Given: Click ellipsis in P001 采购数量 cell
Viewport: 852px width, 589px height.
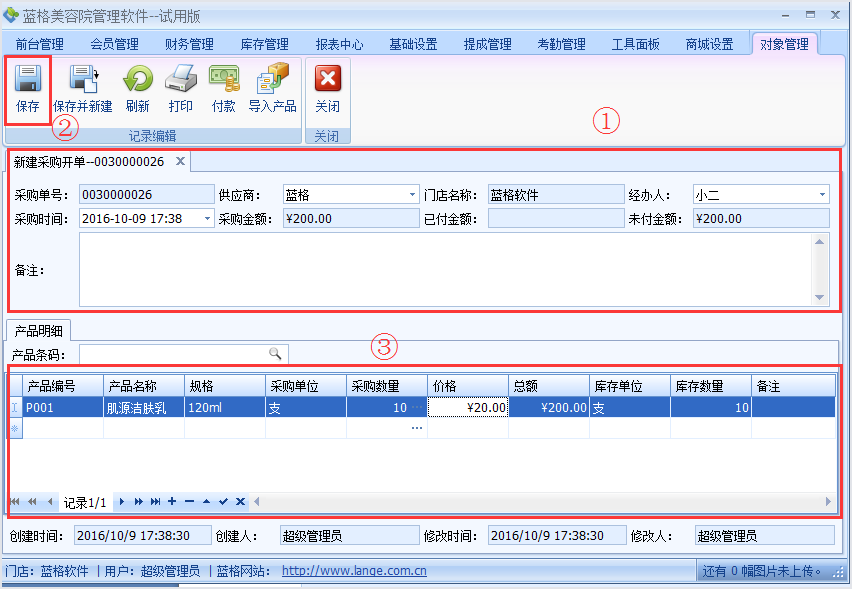Looking at the screenshot, I should pyautogui.click(x=417, y=408).
